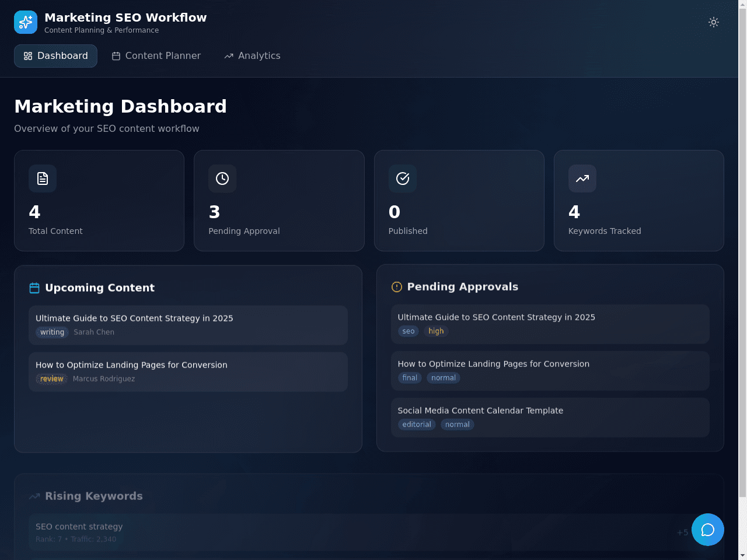Open Social Media Content Calendar Template approval
This screenshot has height=560, width=747.
(550, 417)
